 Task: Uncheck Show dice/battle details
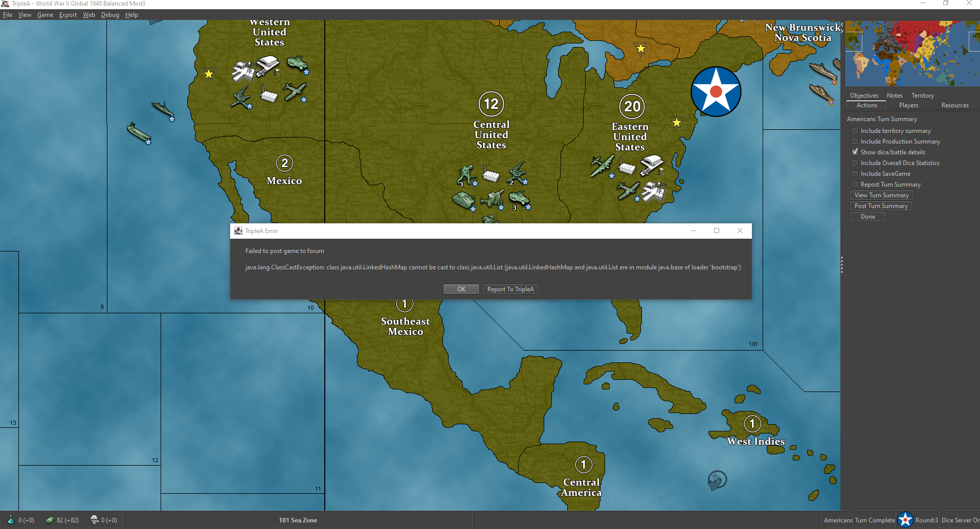(855, 152)
